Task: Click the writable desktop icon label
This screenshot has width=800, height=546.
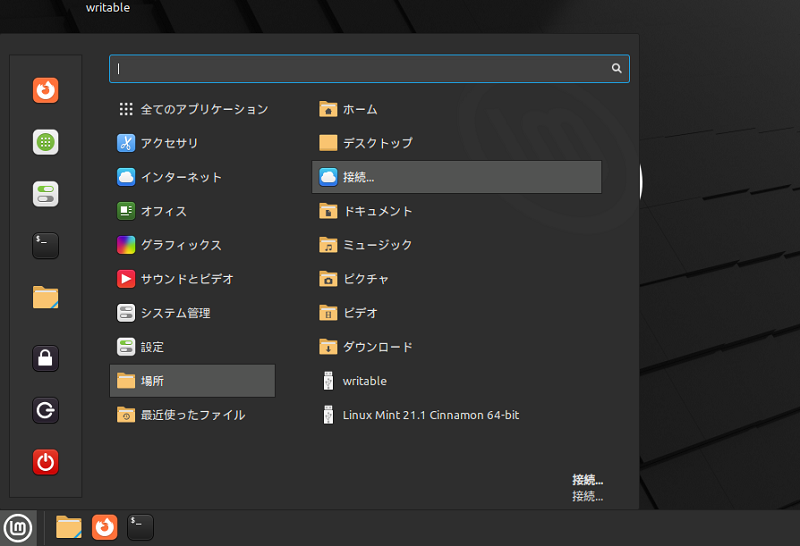Action: [108, 8]
